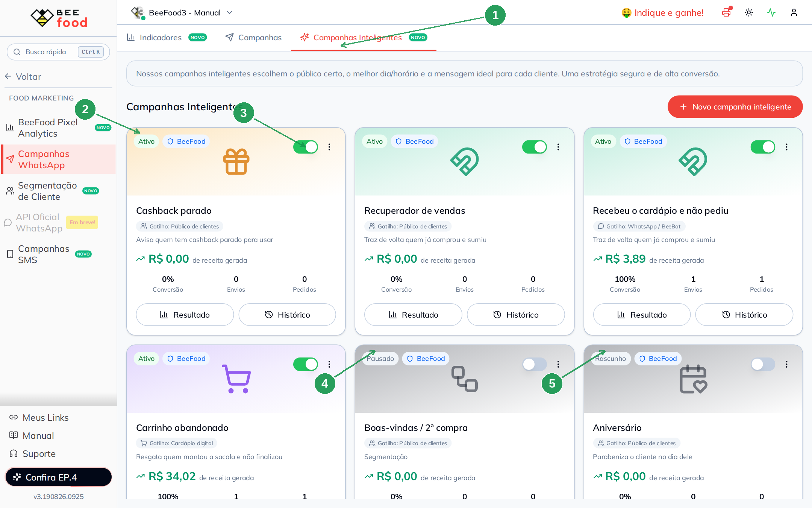The image size is (812, 508).
Task: Click the linked squares icon on Boas-vindas card
Action: tap(465, 379)
